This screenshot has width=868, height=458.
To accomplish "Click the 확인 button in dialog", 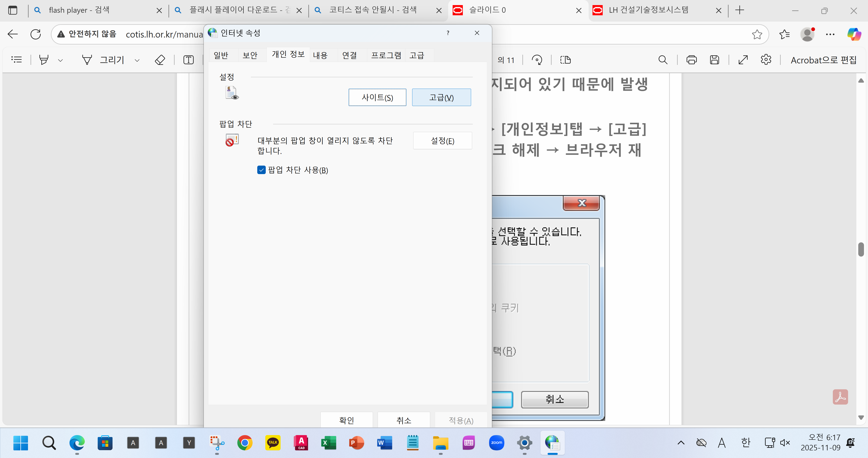I will tap(346, 420).
